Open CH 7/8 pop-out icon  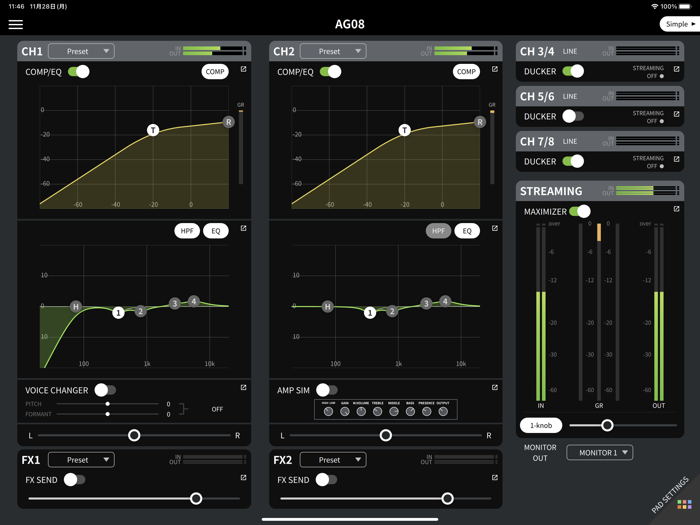pos(676,159)
